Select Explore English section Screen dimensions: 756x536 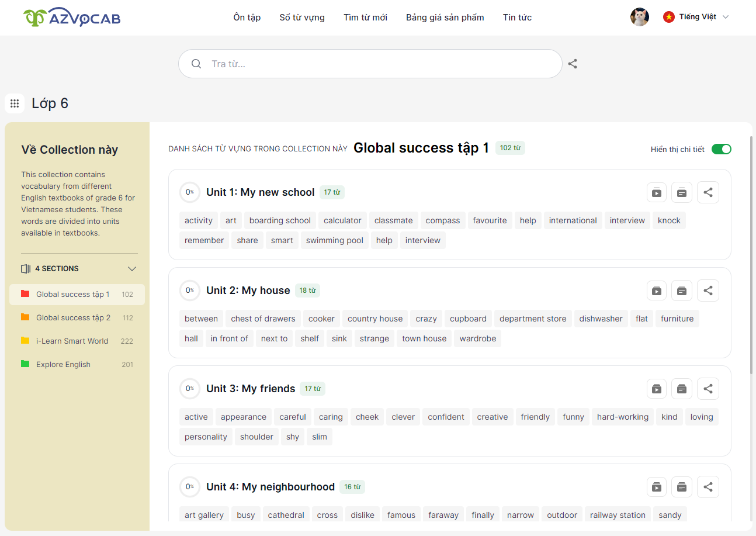coord(77,365)
